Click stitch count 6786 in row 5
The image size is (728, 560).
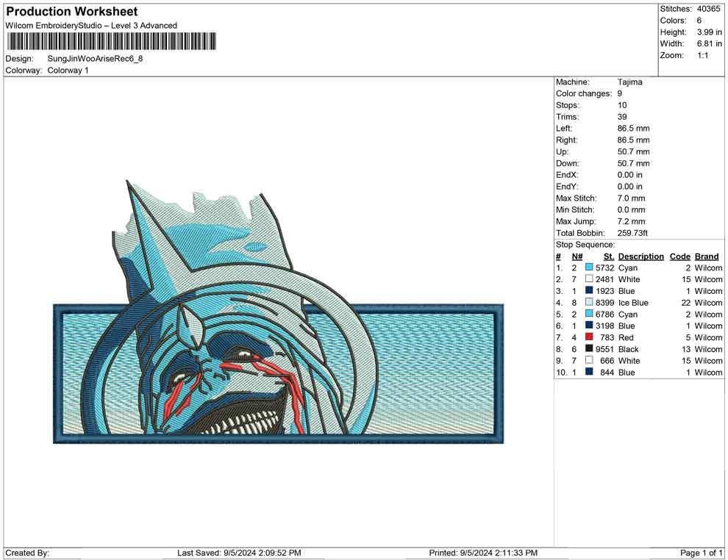coord(605,314)
